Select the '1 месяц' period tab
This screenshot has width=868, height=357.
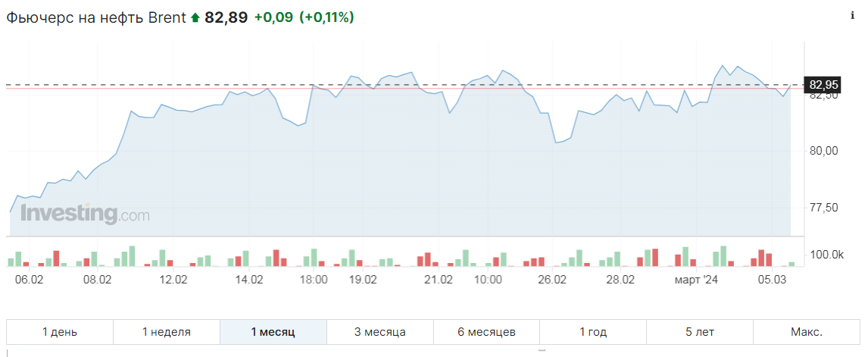tap(273, 332)
